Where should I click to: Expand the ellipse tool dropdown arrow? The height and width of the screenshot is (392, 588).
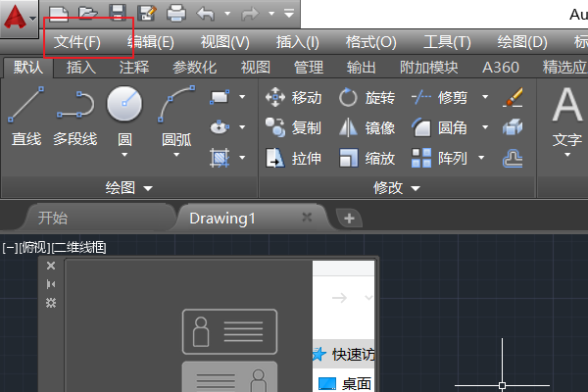[242, 127]
